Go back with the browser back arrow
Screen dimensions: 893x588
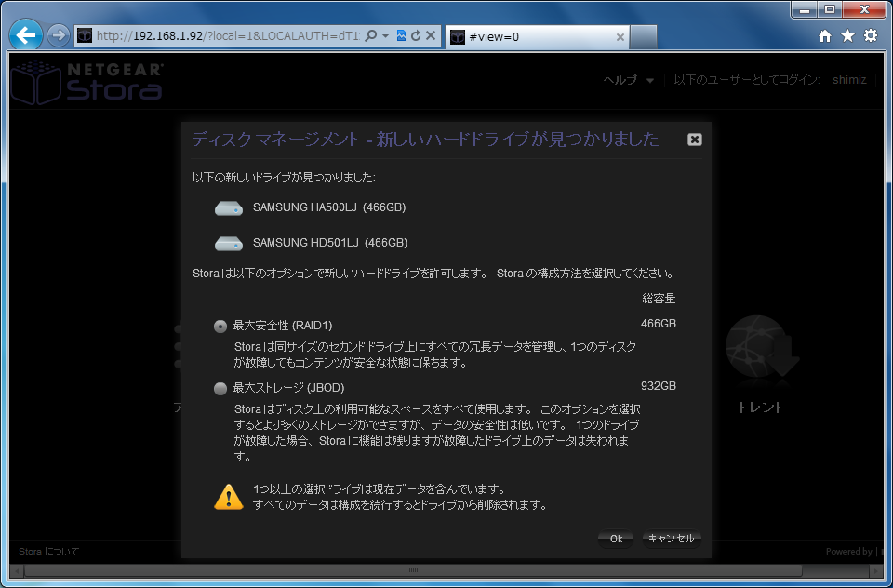click(27, 36)
